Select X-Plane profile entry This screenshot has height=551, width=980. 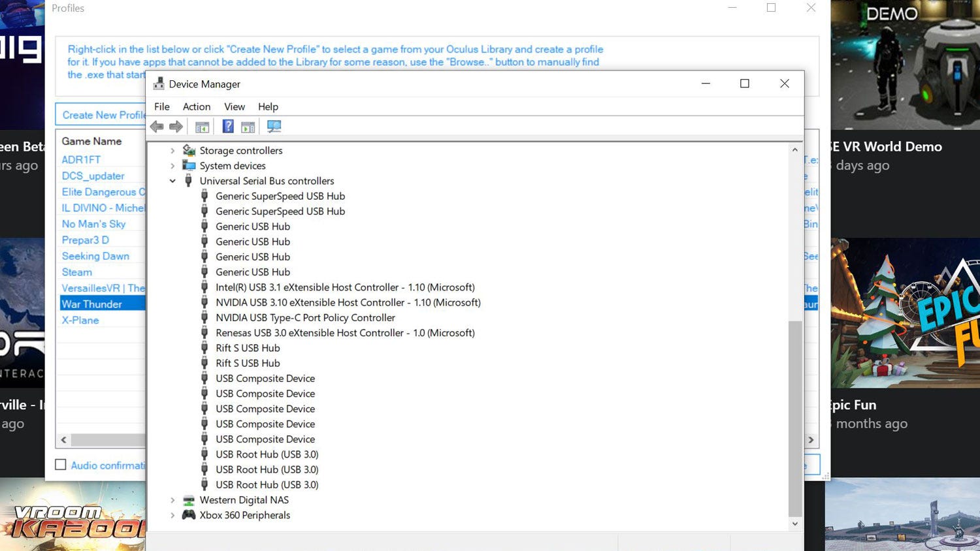coord(80,320)
